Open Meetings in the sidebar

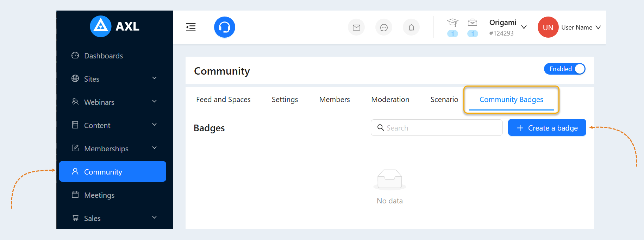coord(112,195)
